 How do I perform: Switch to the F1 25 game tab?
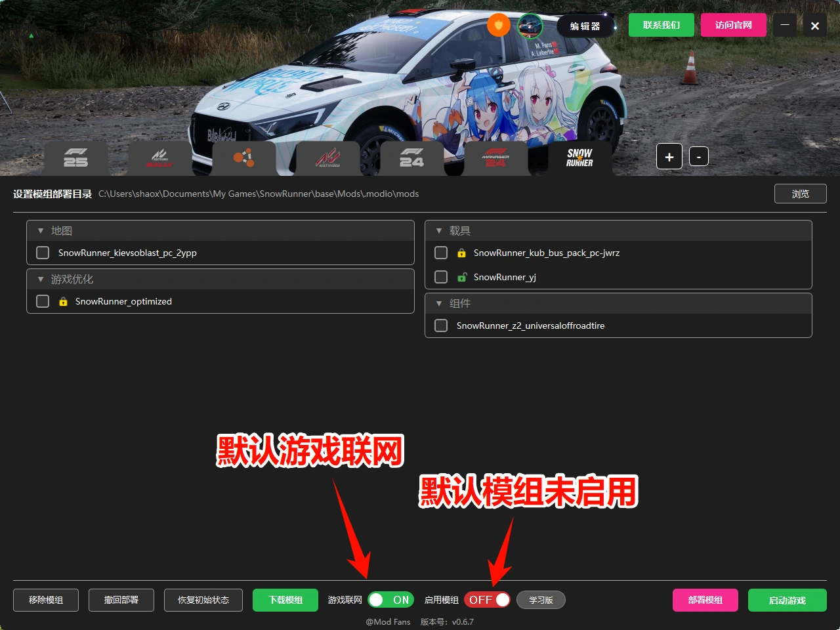pos(76,158)
